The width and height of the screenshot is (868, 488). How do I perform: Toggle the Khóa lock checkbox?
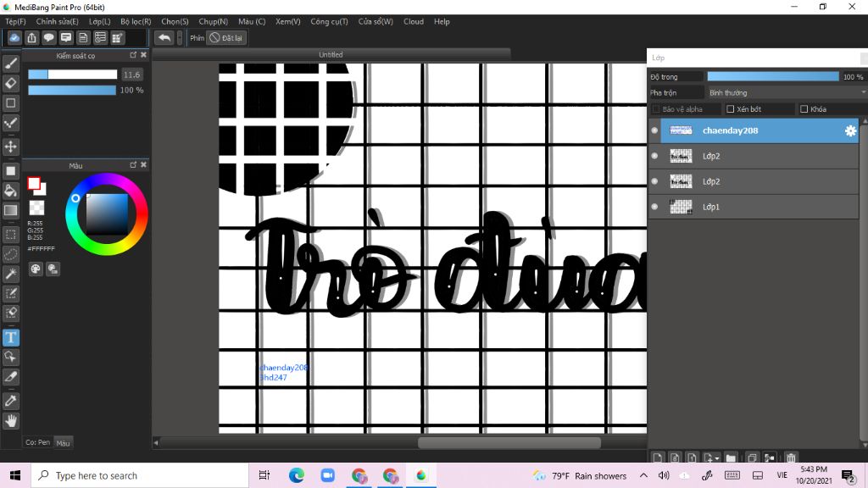(804, 109)
